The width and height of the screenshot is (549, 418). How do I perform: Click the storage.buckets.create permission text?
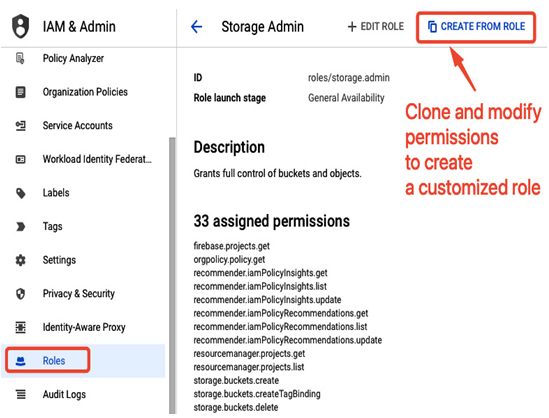point(236,381)
